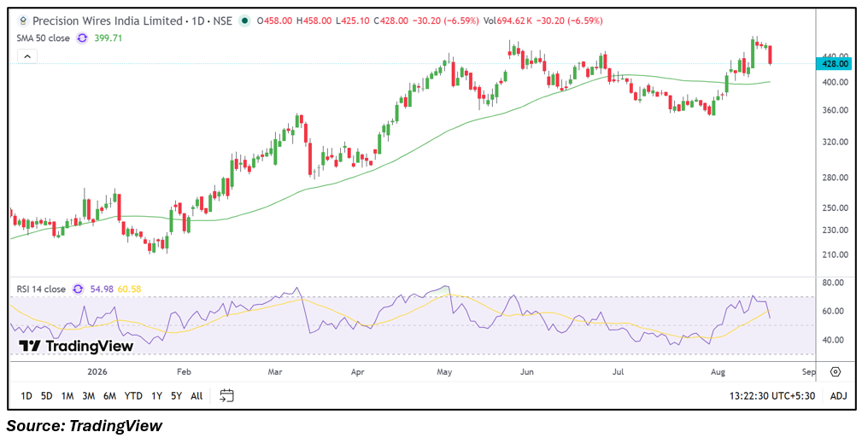Click the Precision Wires India Limited title
This screenshot has width=868, height=438.
pyautogui.click(x=108, y=21)
